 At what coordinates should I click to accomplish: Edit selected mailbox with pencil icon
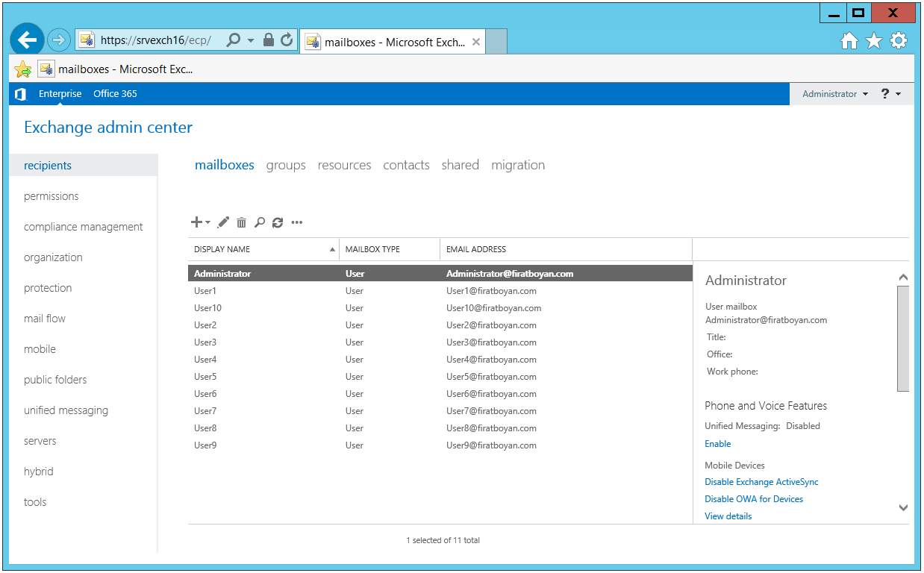click(223, 222)
